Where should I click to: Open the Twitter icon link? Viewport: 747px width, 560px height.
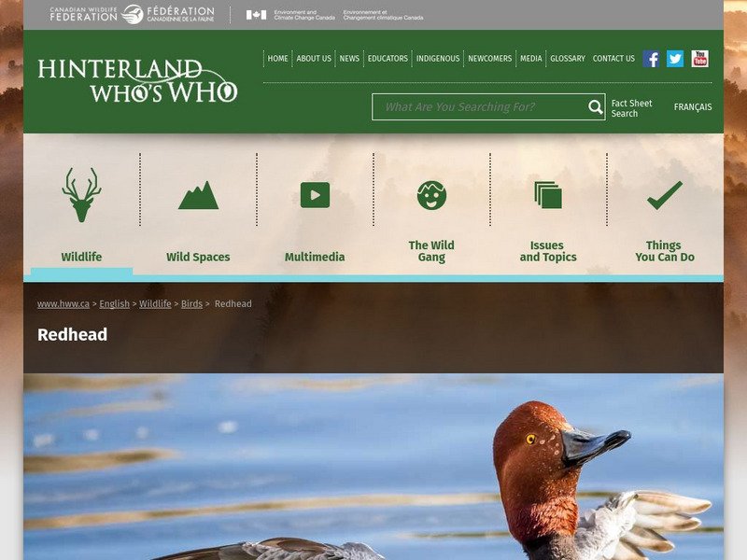point(675,59)
